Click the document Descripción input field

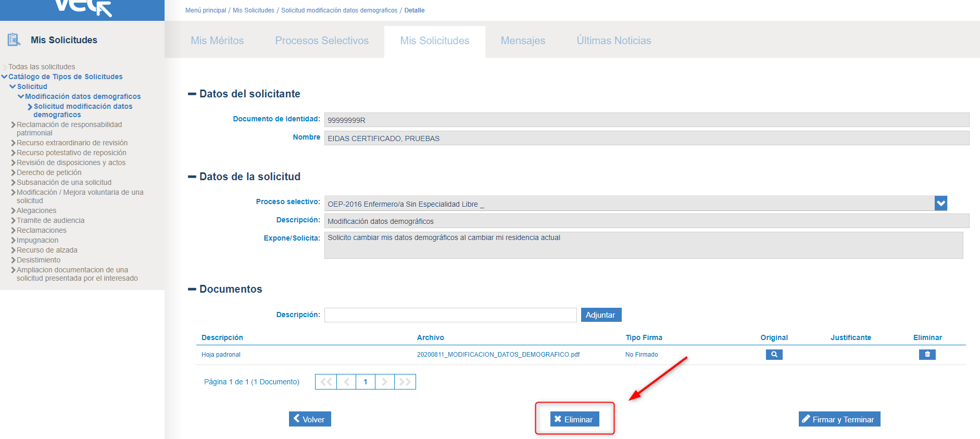pos(450,315)
